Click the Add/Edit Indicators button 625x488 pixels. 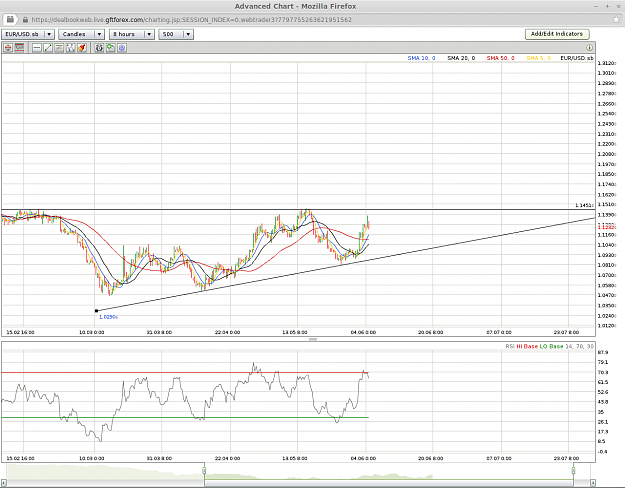click(x=557, y=34)
